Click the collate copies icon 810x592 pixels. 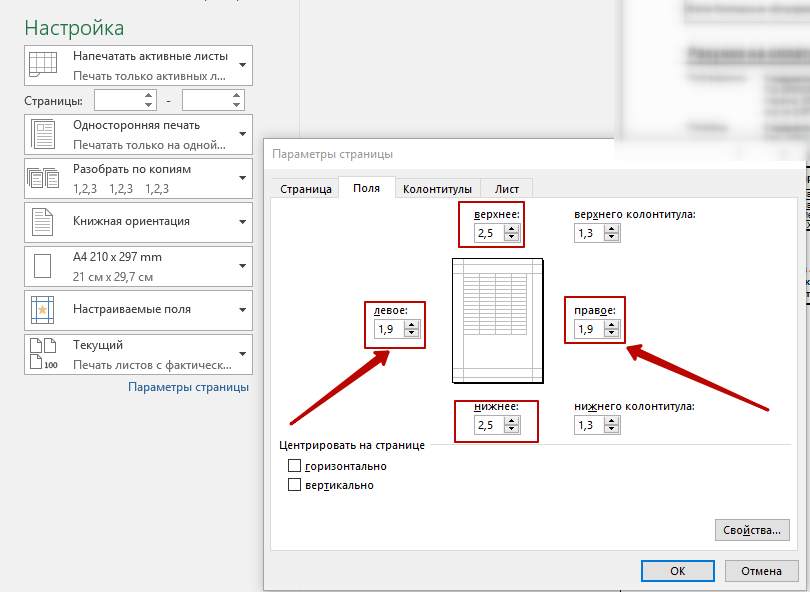click(x=43, y=178)
